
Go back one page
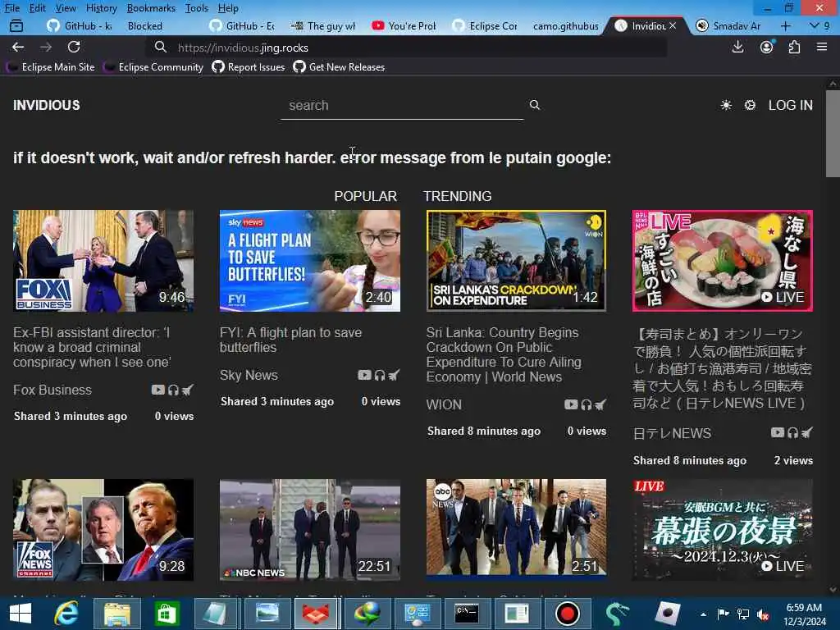pos(18,47)
